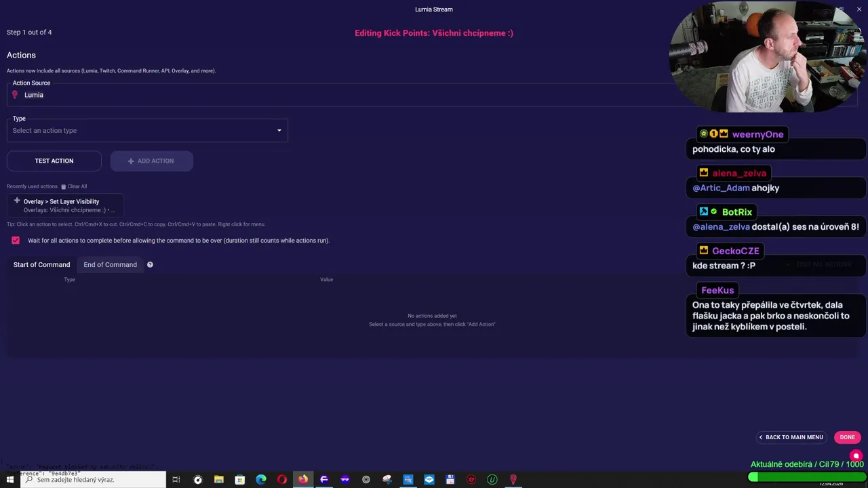868x488 pixels.
Task: Click the Actions heading
Action: click(x=21, y=55)
